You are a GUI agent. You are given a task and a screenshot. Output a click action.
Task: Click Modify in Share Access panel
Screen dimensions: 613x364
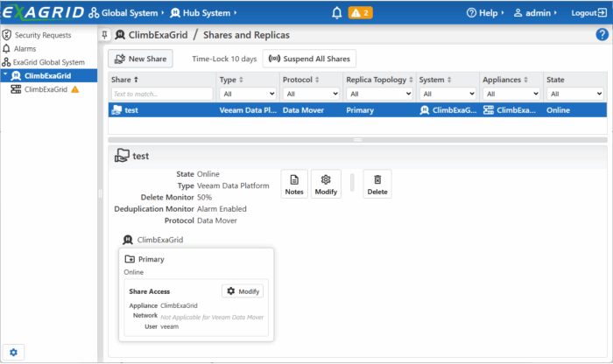243,290
